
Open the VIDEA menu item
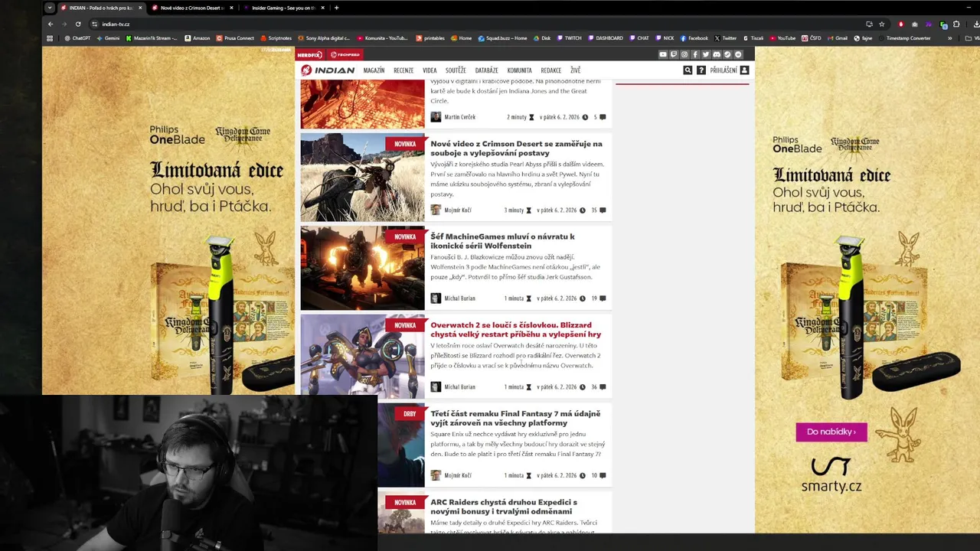430,70
